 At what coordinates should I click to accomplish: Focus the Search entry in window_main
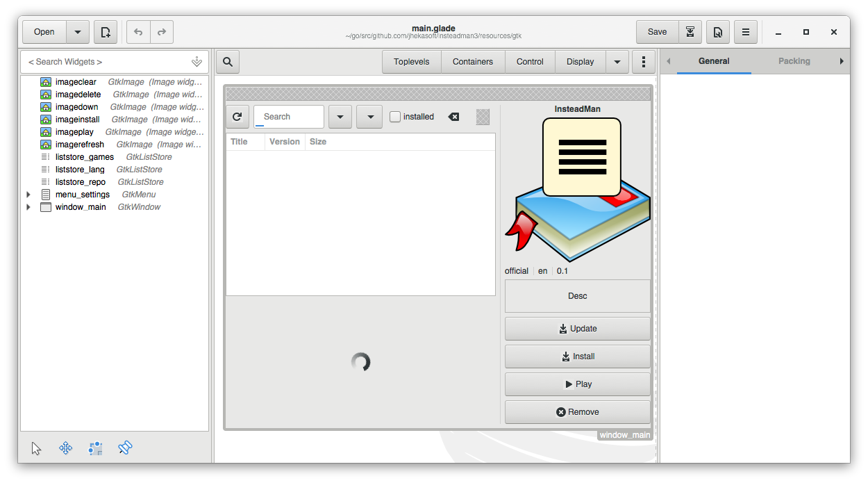pos(289,117)
